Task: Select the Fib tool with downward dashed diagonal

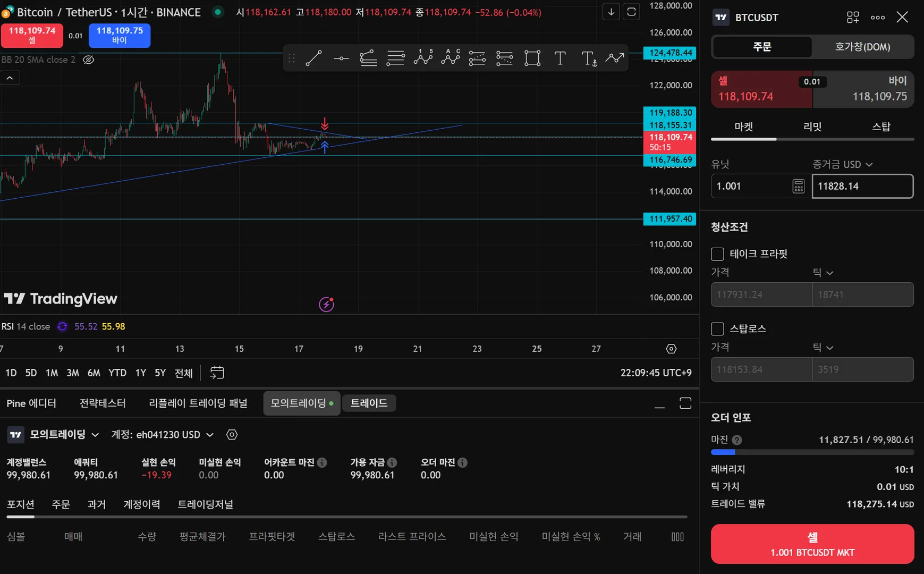Action: click(504, 58)
